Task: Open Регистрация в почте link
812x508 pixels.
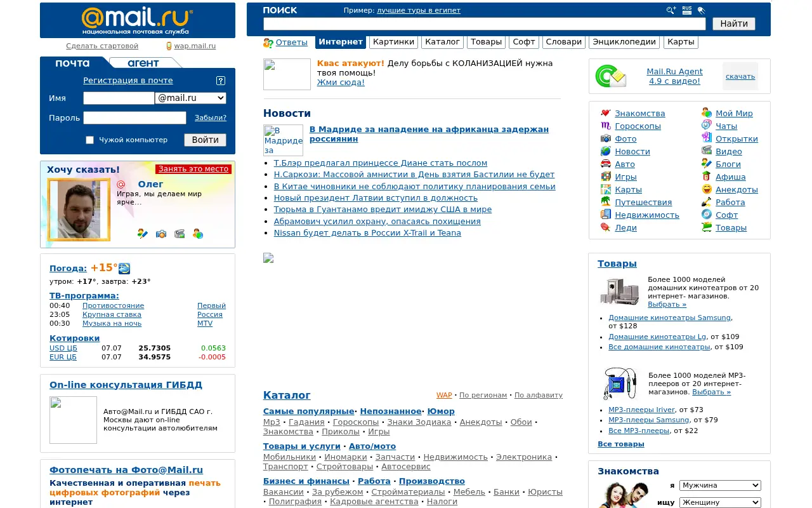Action: point(128,81)
